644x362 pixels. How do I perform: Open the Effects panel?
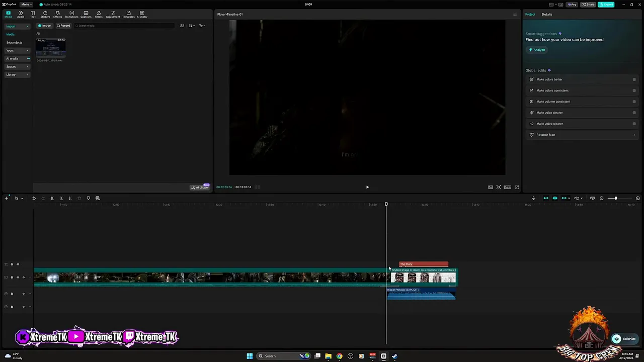coord(58,14)
